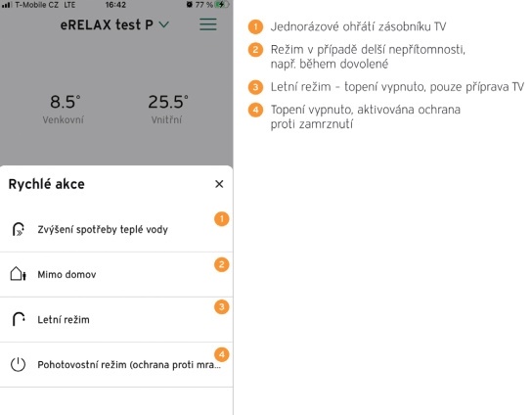Image resolution: width=532 pixels, height=415 pixels.
Task: Select Pohotovostní režim frost protection
Action: tap(116, 365)
